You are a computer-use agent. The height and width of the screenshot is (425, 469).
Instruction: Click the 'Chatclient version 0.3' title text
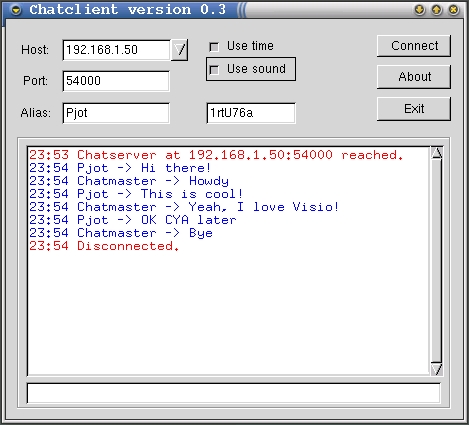pyautogui.click(x=128, y=10)
